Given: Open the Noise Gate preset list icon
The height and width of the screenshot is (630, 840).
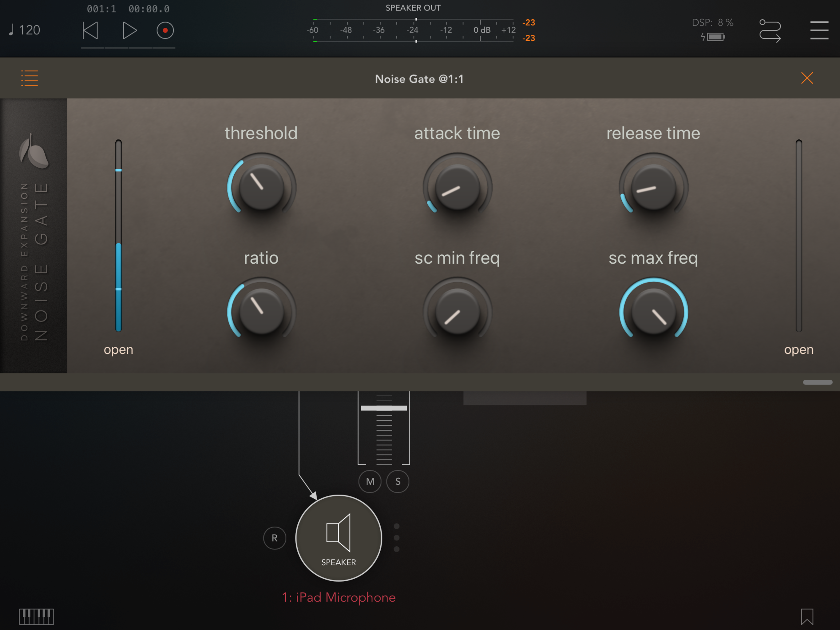Looking at the screenshot, I should (x=29, y=78).
